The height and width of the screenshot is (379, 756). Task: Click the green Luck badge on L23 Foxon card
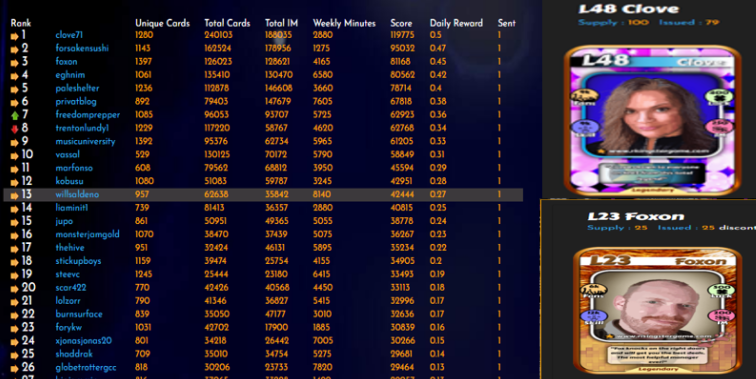(721, 292)
